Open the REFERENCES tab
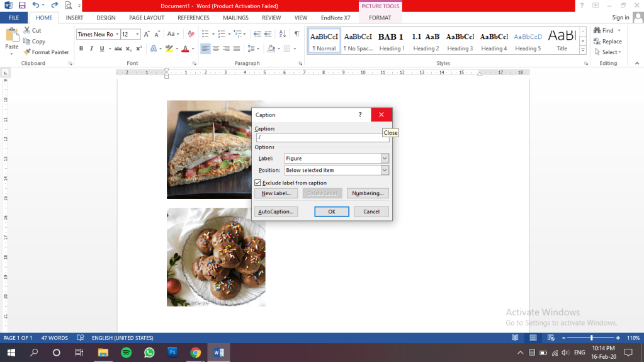Image resolution: width=644 pixels, height=362 pixels. 193,18
